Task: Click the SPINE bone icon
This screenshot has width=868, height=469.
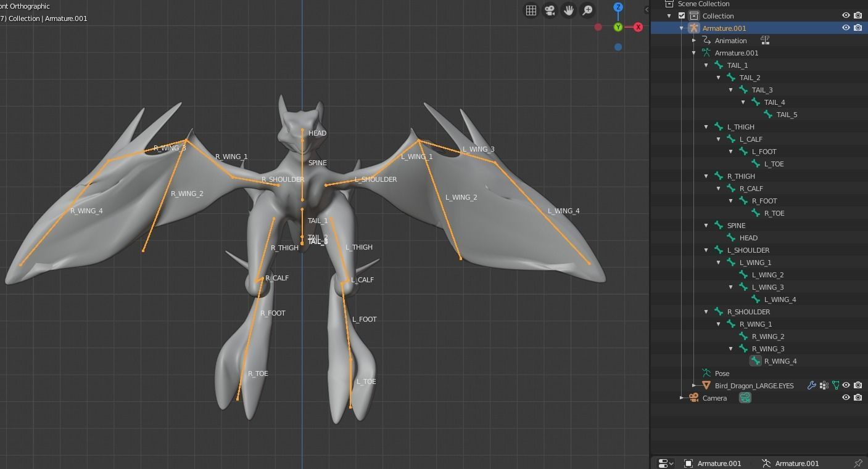Action: click(x=719, y=226)
